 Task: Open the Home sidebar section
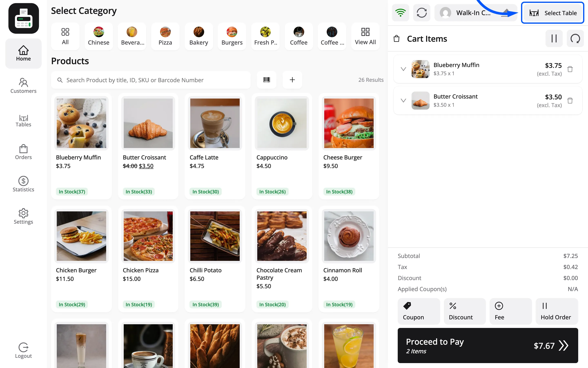23,53
